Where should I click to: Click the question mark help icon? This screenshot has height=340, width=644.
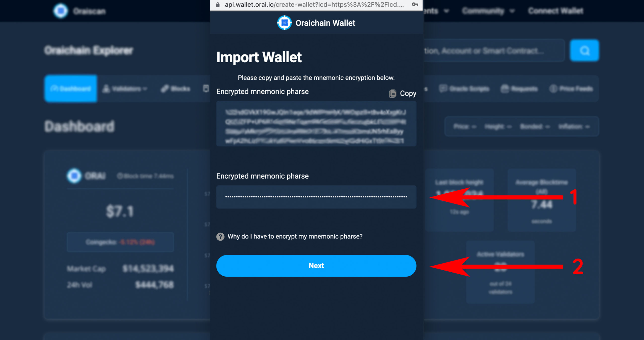pyautogui.click(x=220, y=237)
